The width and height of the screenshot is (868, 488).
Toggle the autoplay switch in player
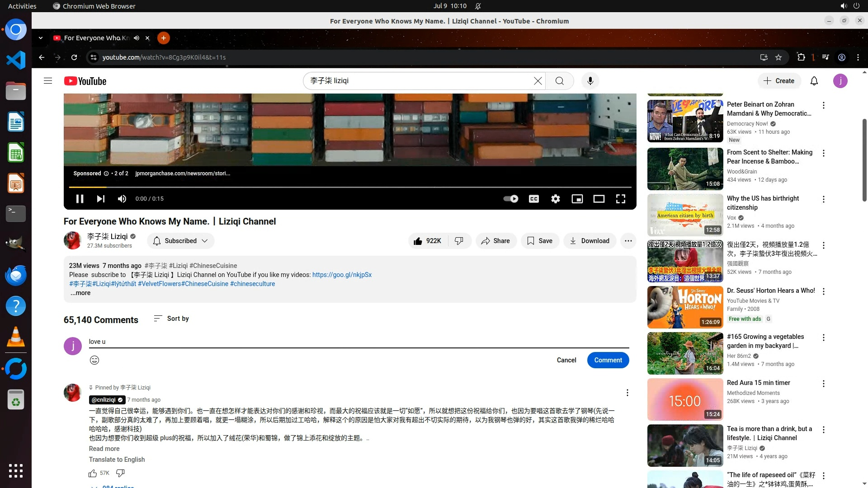[511, 199]
